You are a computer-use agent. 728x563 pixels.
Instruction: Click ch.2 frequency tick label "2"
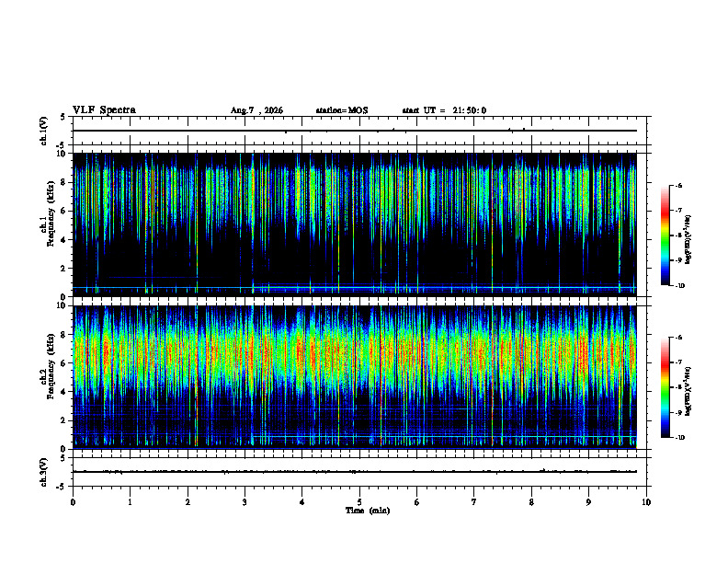point(64,420)
